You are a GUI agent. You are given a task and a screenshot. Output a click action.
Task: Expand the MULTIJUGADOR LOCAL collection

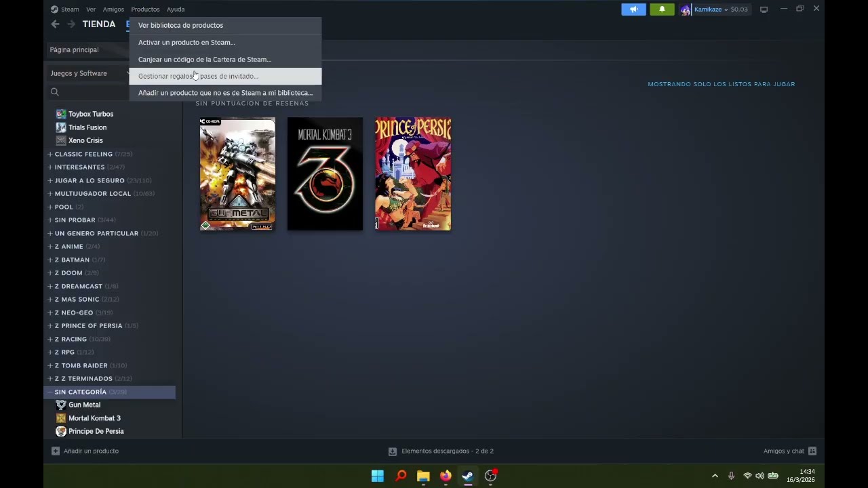coord(50,193)
